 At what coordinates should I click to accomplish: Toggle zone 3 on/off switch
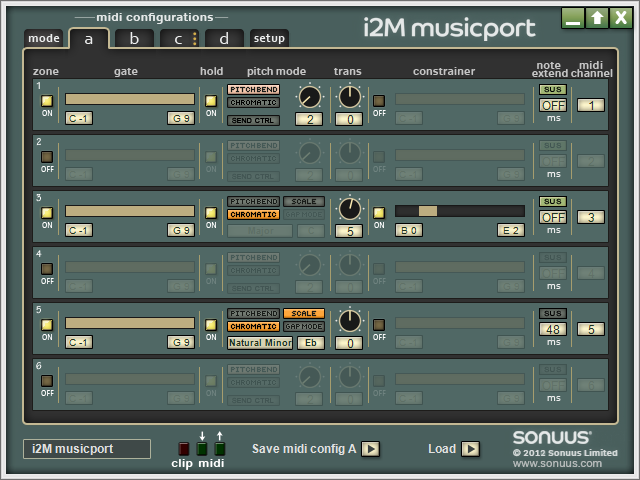[x=47, y=213]
